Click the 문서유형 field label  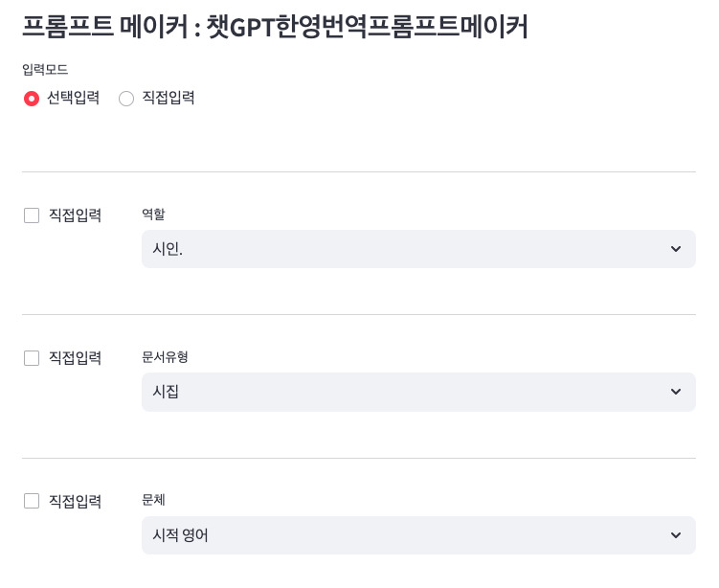coord(165,356)
